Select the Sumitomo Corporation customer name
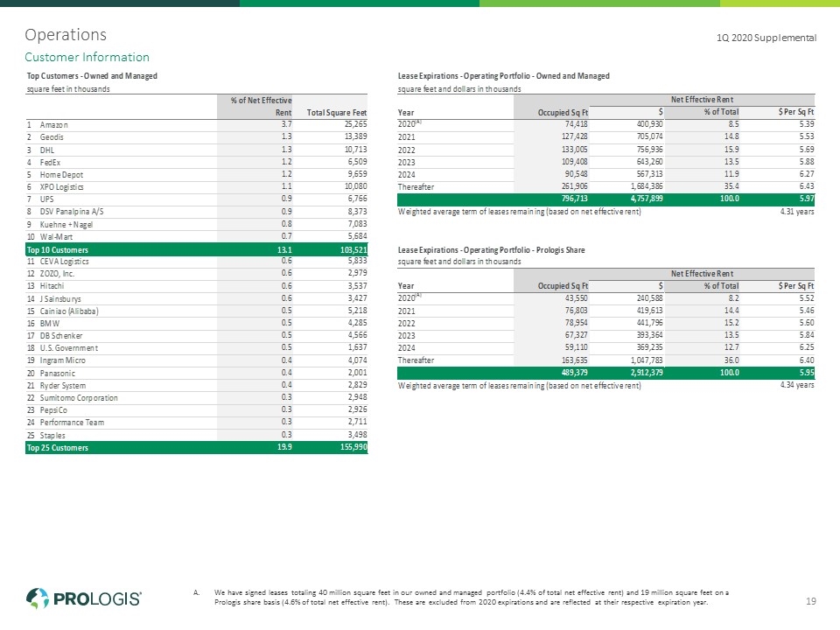Image resolution: width=840 pixels, height=630 pixels. 79,398
